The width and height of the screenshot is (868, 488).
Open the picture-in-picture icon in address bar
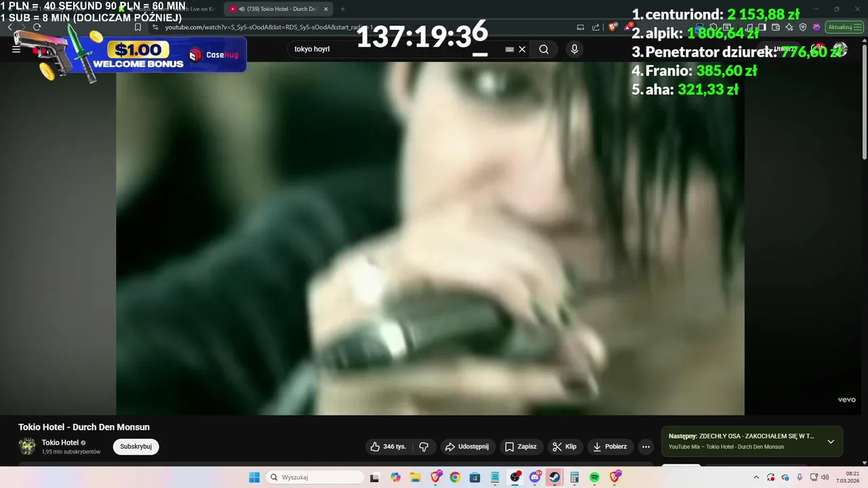click(x=580, y=27)
